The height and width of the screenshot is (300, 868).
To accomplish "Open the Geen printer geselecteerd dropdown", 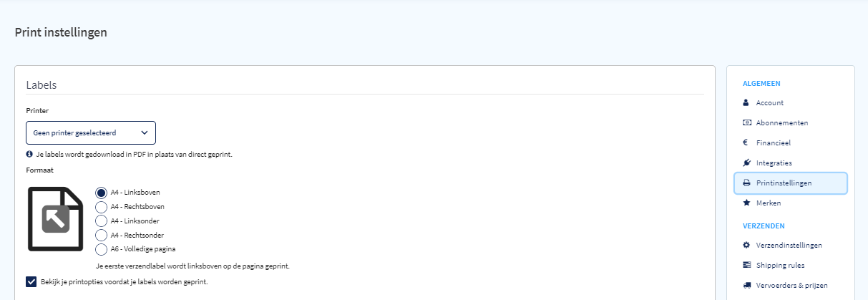I will [x=91, y=132].
